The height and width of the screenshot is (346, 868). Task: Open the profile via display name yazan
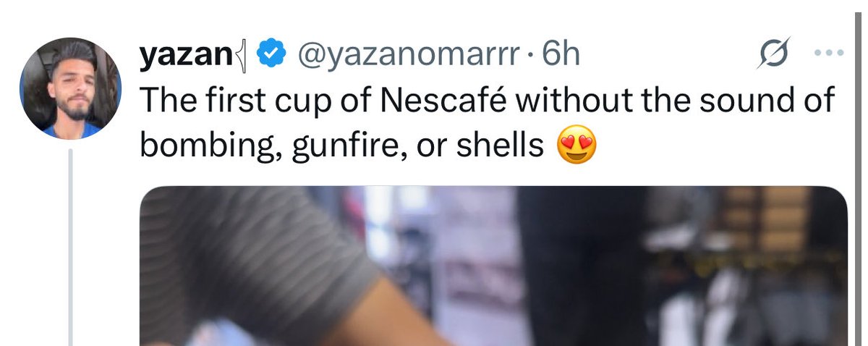[x=185, y=55]
